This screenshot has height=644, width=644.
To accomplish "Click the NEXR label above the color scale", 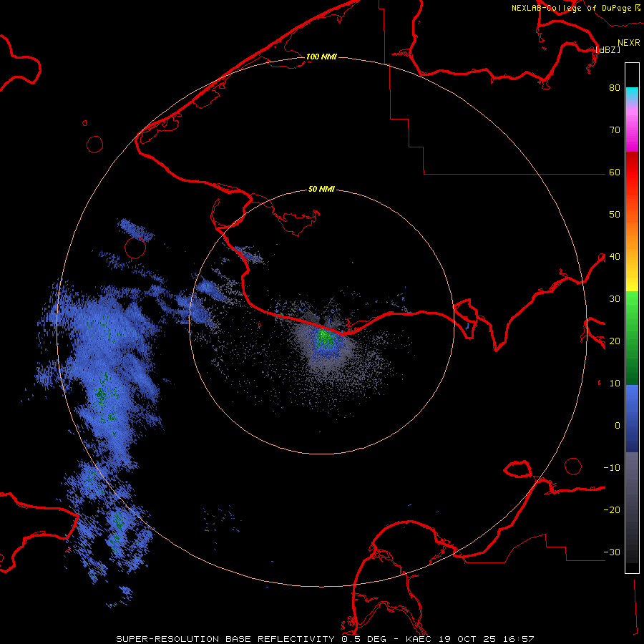I will pyautogui.click(x=629, y=43).
